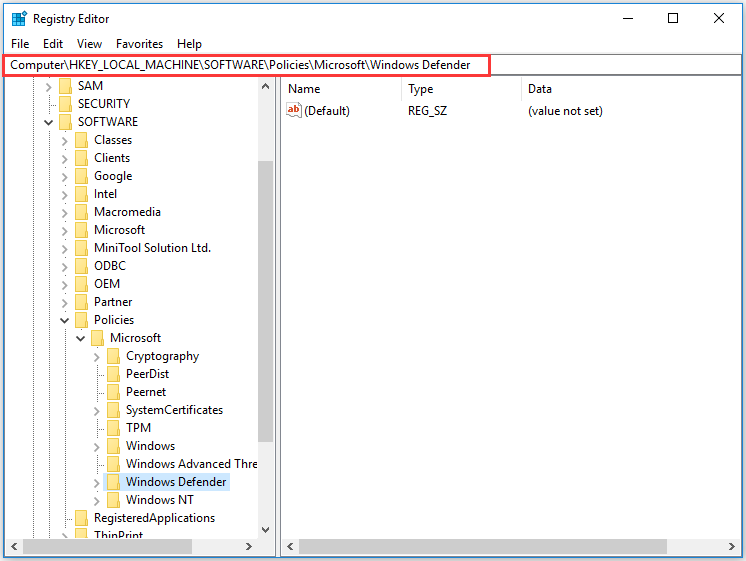Expand the Partner key

[65, 303]
